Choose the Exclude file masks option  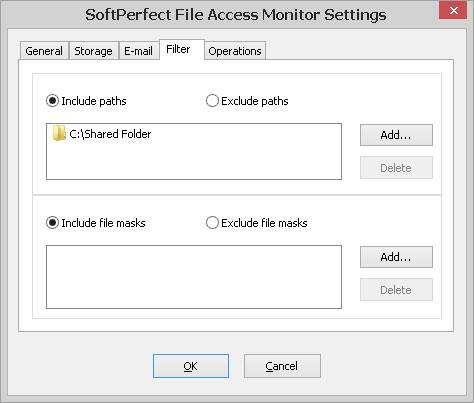[x=212, y=223]
